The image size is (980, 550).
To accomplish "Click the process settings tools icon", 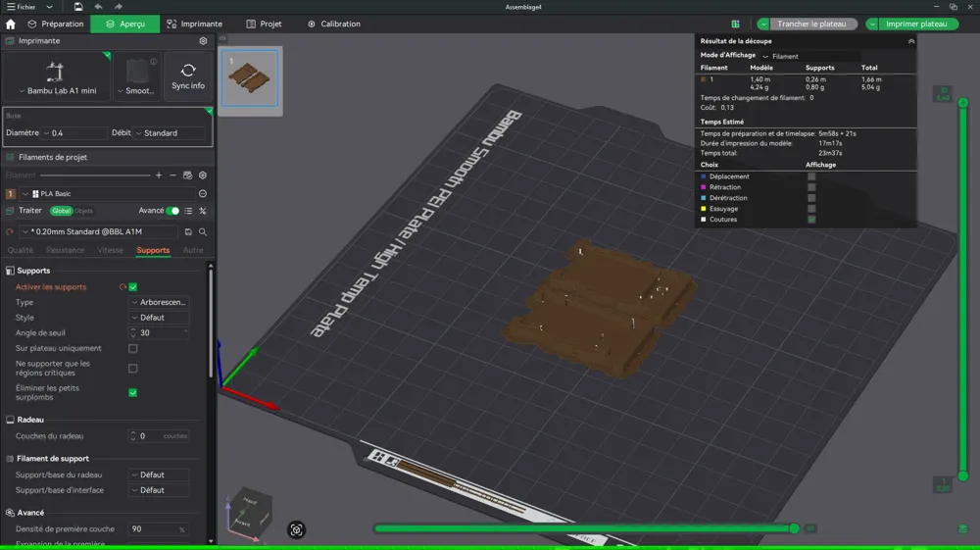I will click(x=203, y=211).
